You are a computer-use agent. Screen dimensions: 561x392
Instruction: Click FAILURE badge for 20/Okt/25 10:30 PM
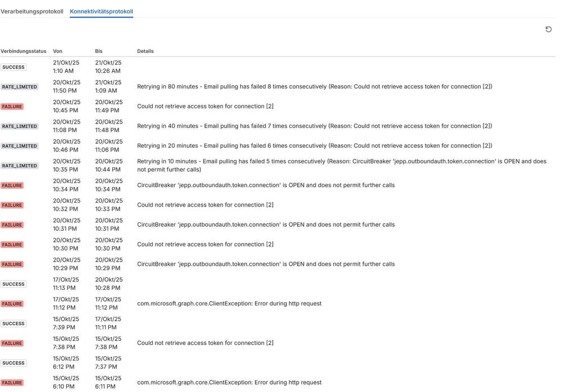click(12, 245)
